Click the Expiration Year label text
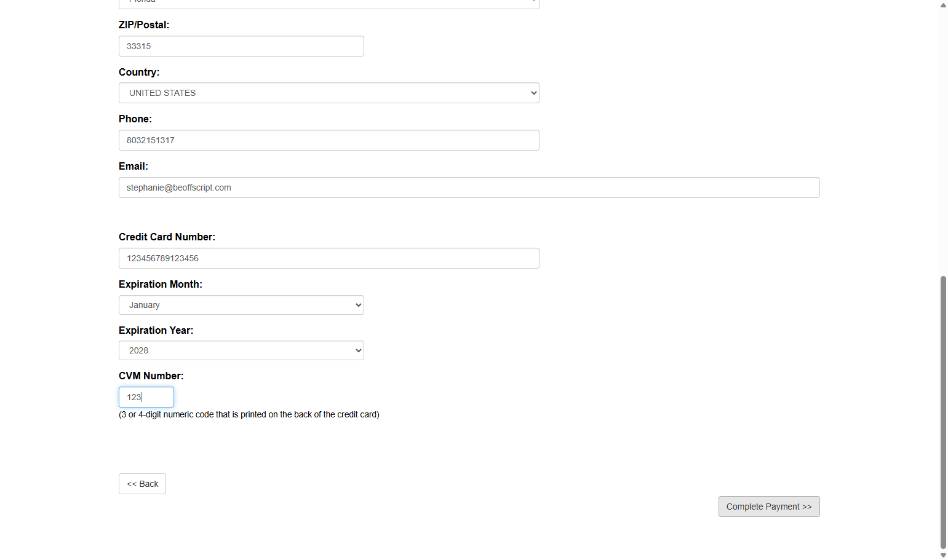Viewport: 948px width, 560px height. (x=156, y=330)
